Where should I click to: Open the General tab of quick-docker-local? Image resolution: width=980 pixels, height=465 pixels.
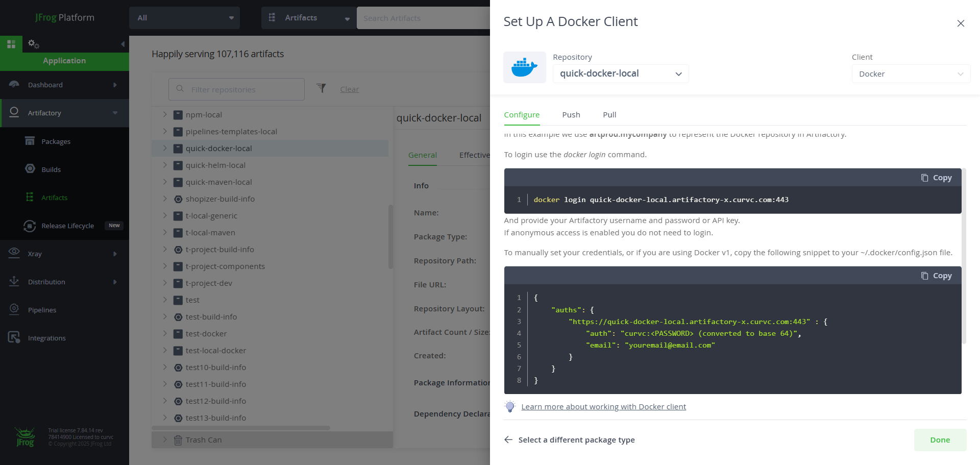coord(423,155)
